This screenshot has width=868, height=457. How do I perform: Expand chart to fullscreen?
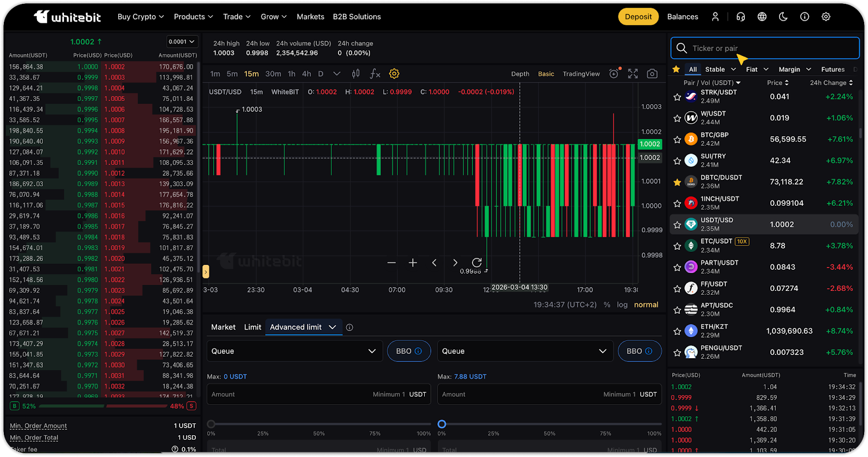(x=633, y=74)
